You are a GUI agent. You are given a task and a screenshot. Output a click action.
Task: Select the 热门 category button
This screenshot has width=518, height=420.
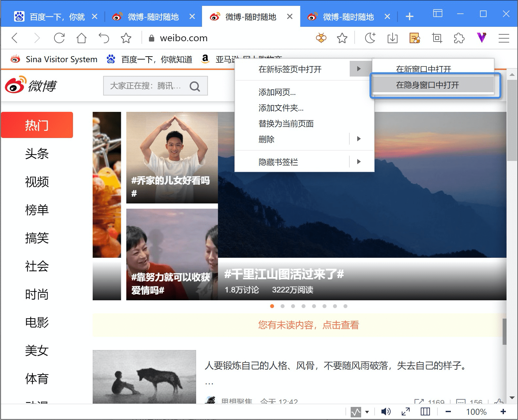pyautogui.click(x=37, y=125)
